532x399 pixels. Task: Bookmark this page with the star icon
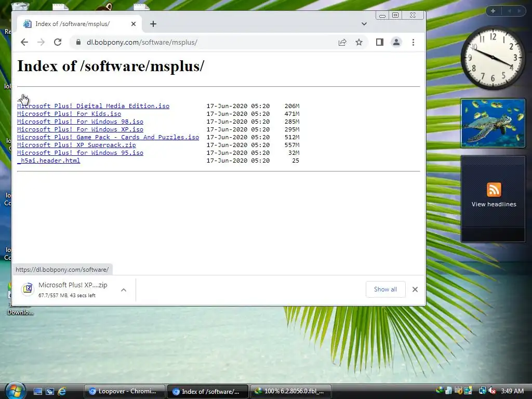tap(359, 42)
